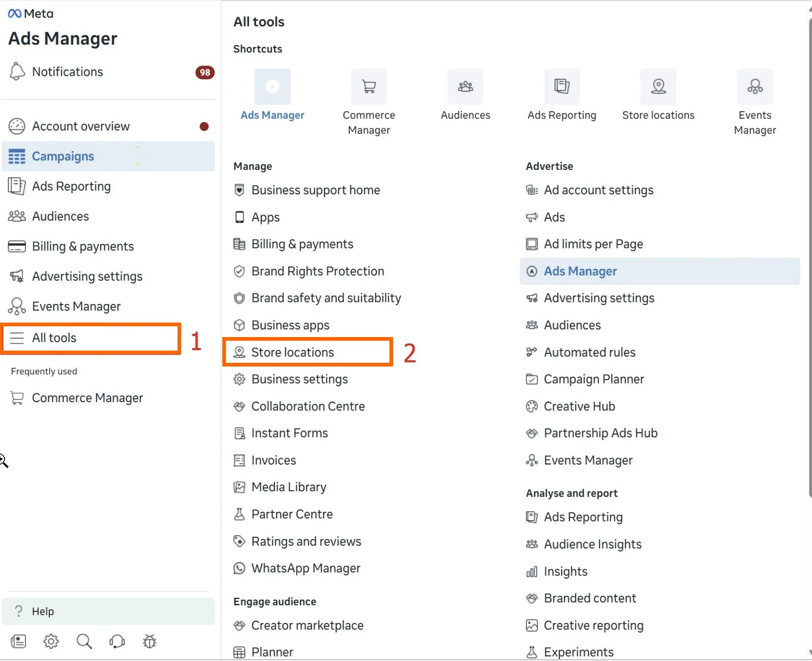Screen dimensions: 812x661
Task: Click the search magnifier icon at bottom
Action: coord(84,641)
